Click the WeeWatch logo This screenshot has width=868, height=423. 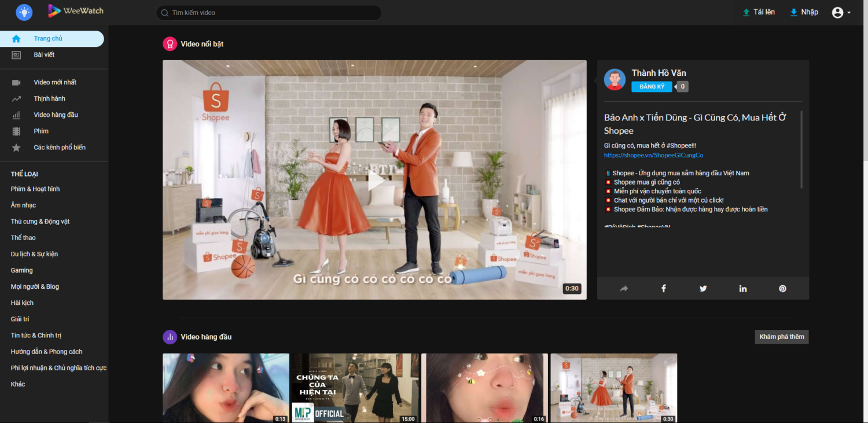(x=76, y=11)
